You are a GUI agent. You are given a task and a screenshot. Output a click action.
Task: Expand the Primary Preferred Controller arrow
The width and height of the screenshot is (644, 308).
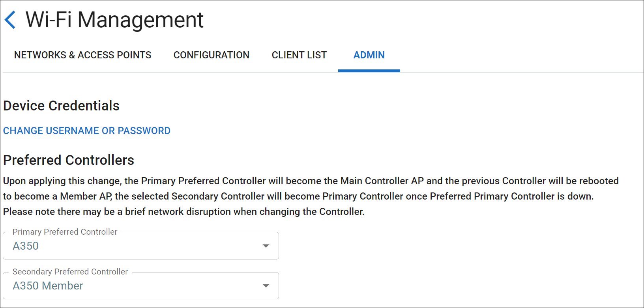pos(266,246)
